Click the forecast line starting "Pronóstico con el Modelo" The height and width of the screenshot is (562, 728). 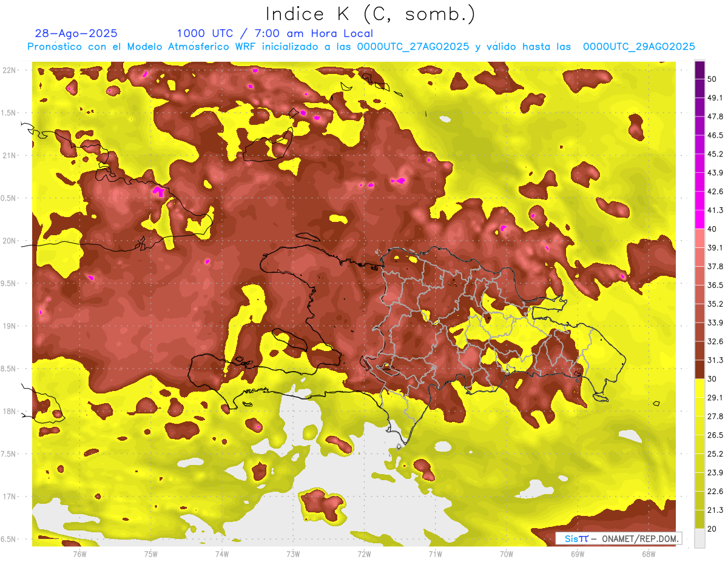[x=361, y=47]
